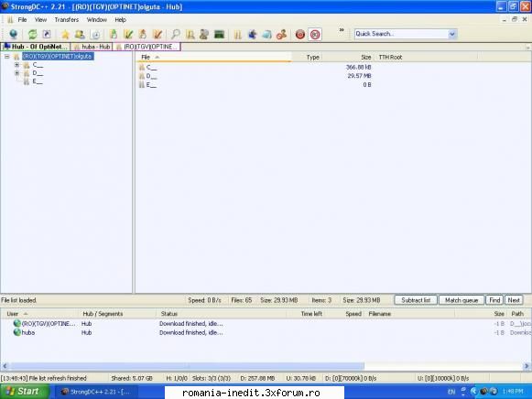Open Finished Uploads checkmark icon
The height and width of the screenshot is (399, 532).
[157, 34]
